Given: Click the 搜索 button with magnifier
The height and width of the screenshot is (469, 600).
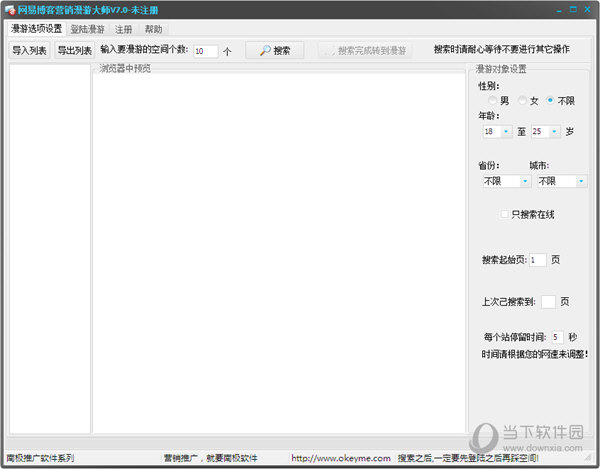Looking at the screenshot, I should [x=275, y=50].
